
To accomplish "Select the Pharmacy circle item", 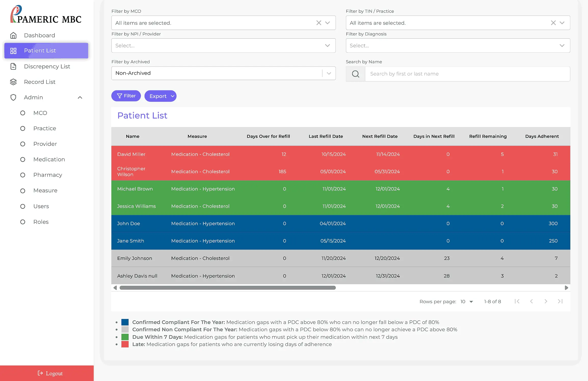I will pyautogui.click(x=23, y=175).
